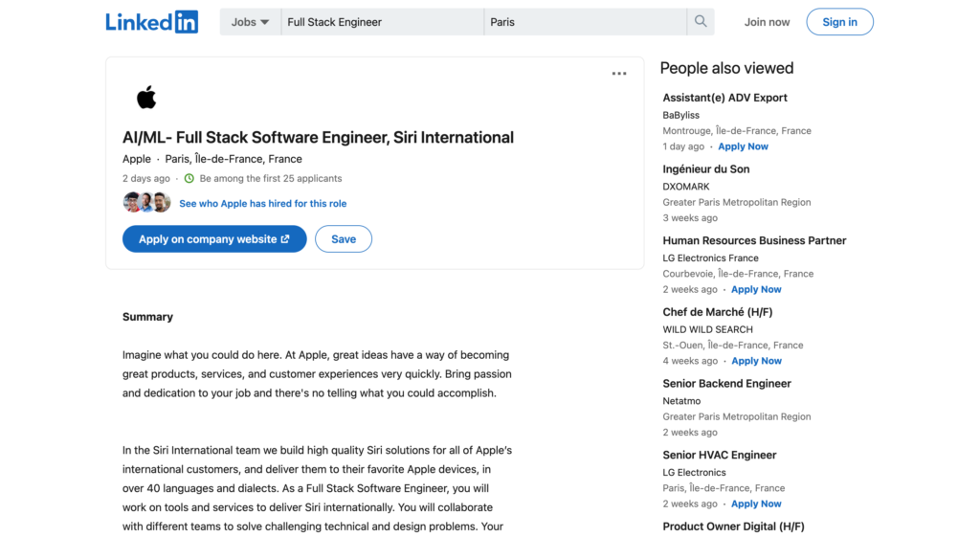Click the Sign in button
980x537 pixels.
click(839, 22)
